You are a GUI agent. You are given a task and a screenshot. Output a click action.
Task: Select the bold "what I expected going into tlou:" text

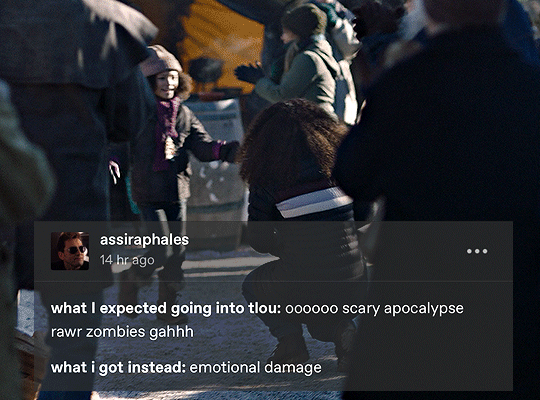point(166,308)
